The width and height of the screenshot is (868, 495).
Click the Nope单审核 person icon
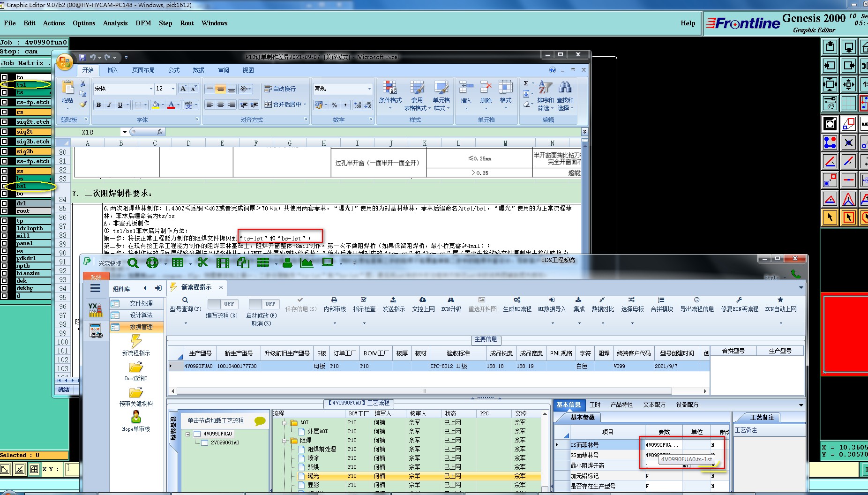136,417
